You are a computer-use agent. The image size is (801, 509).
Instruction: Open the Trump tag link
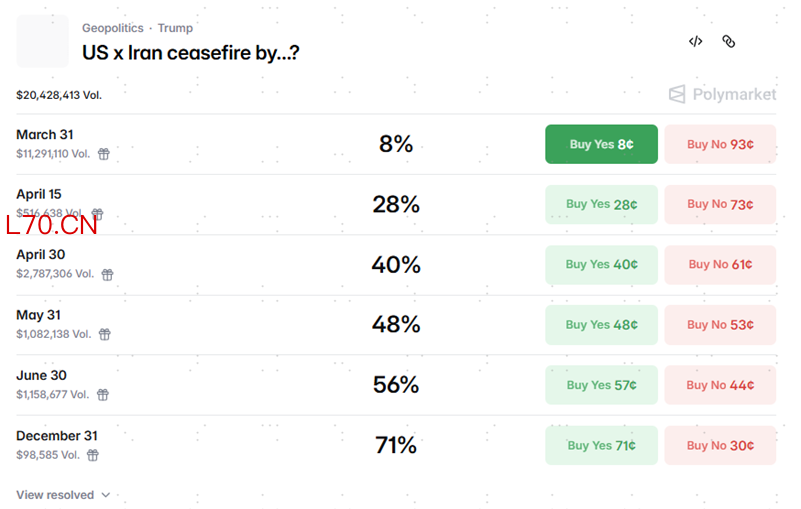[x=175, y=28]
